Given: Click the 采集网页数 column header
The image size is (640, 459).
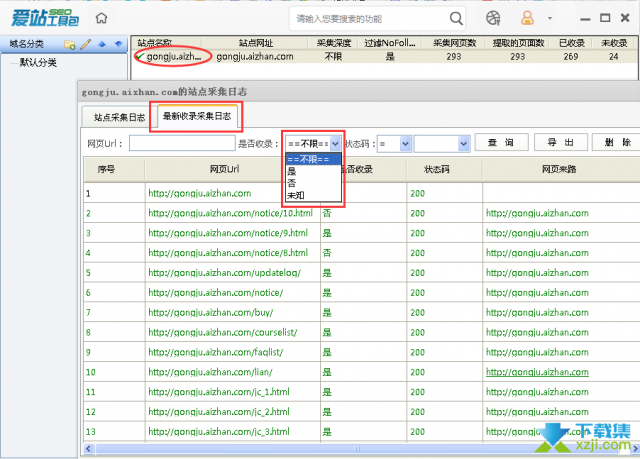Looking at the screenshot, I should click(x=454, y=43).
